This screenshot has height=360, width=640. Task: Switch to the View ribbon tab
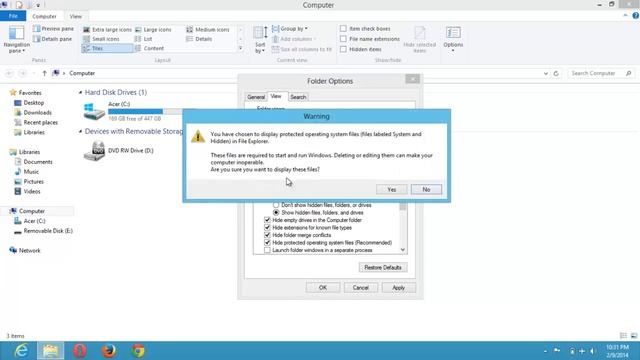(76, 16)
